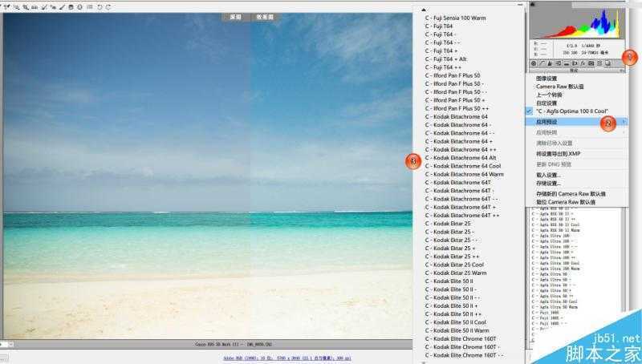Screen dimensions: 642x364
Task: Open the Lens Corrections panel tab icon
Action: [575, 63]
